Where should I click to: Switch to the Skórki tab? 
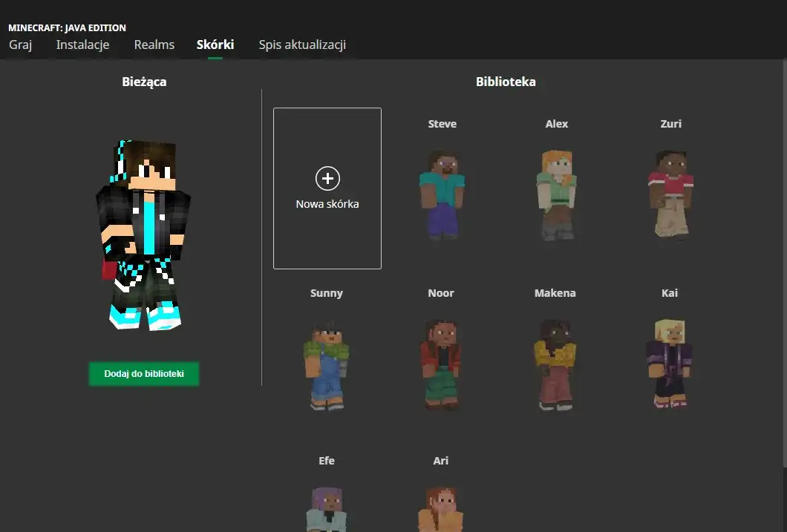(x=215, y=45)
